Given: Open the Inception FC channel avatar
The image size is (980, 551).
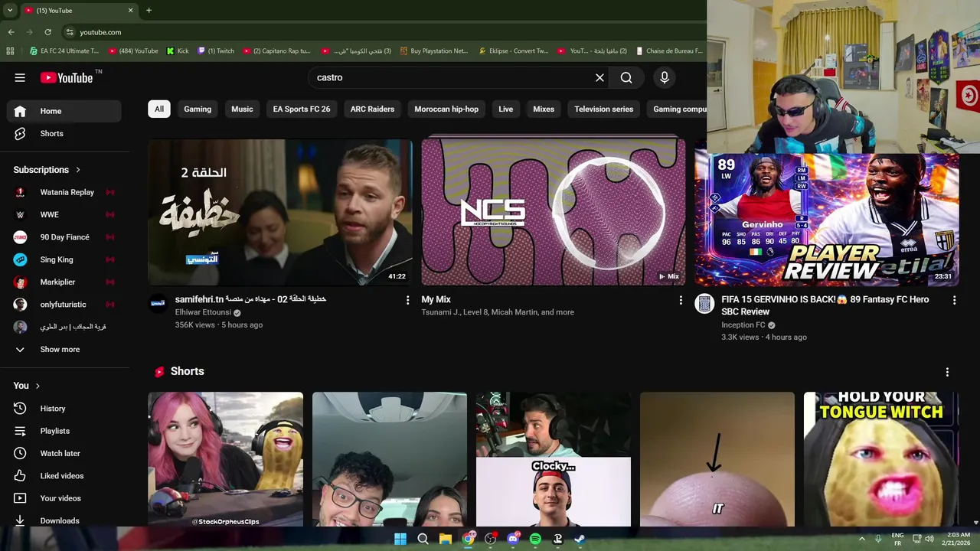Looking at the screenshot, I should 704,304.
